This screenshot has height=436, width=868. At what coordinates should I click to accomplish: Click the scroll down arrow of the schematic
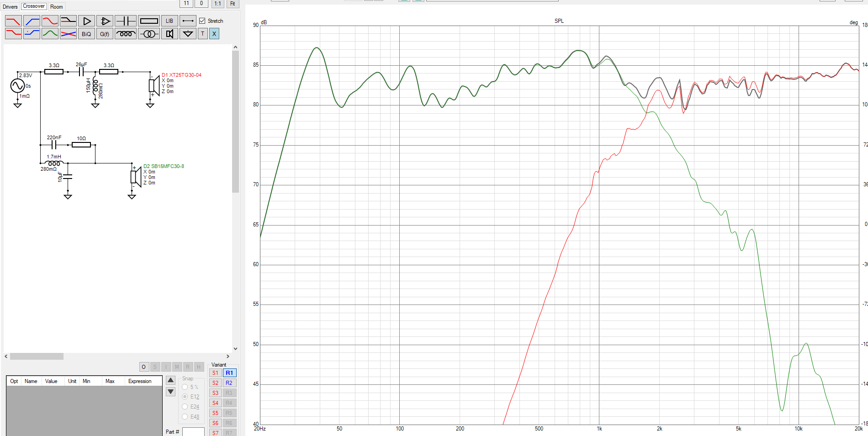236,349
